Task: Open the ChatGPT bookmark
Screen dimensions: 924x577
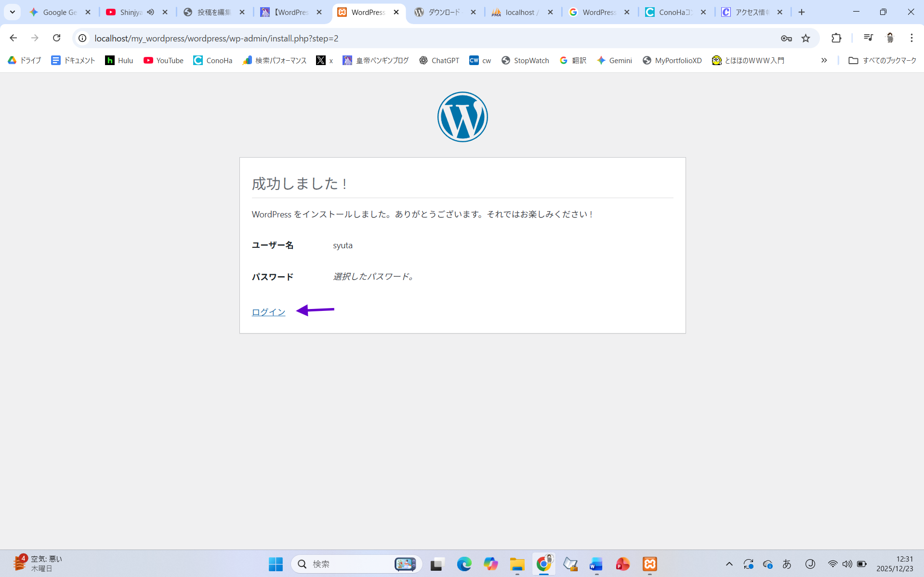Action: coord(439,60)
